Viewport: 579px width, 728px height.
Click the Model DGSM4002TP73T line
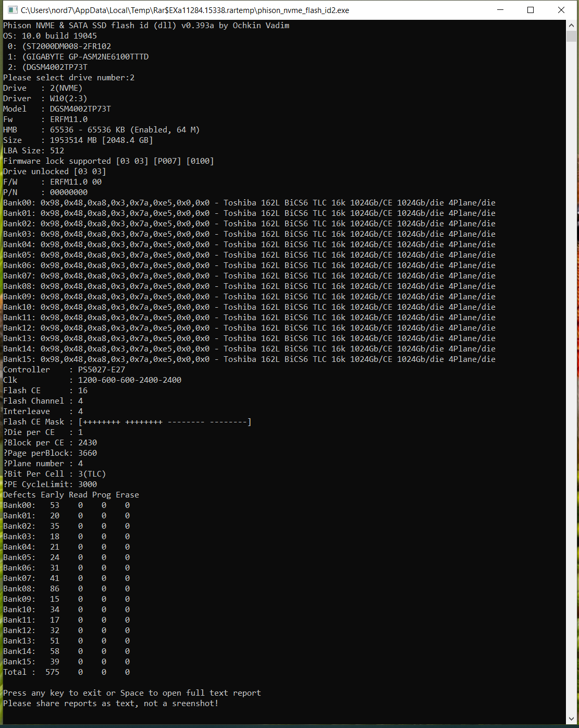pyautogui.click(x=57, y=109)
